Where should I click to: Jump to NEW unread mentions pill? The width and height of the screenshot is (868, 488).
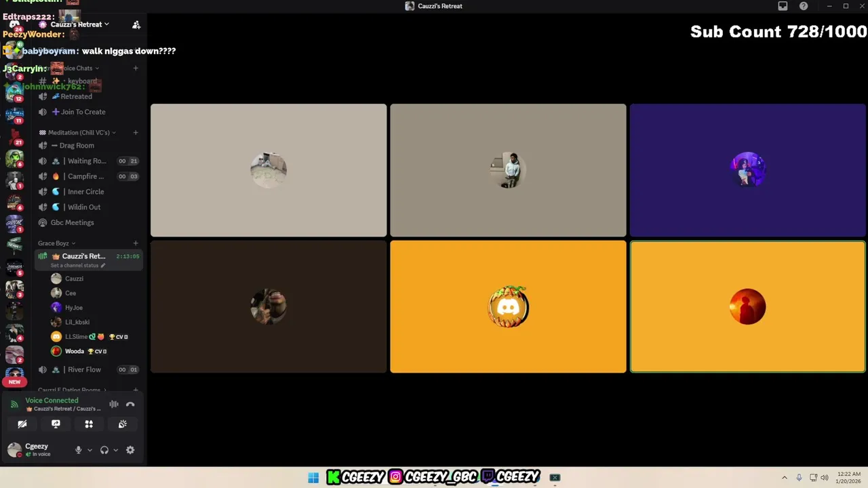(x=14, y=382)
